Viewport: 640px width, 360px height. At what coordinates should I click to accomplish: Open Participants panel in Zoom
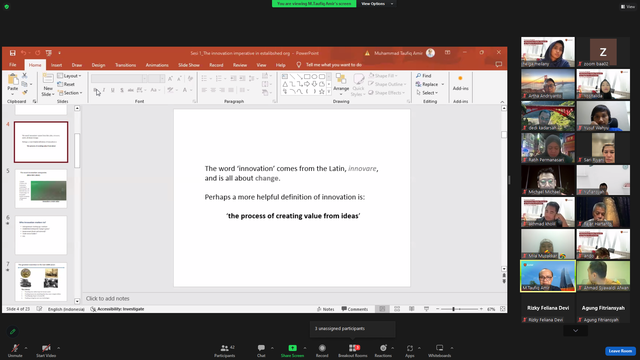tap(225, 350)
